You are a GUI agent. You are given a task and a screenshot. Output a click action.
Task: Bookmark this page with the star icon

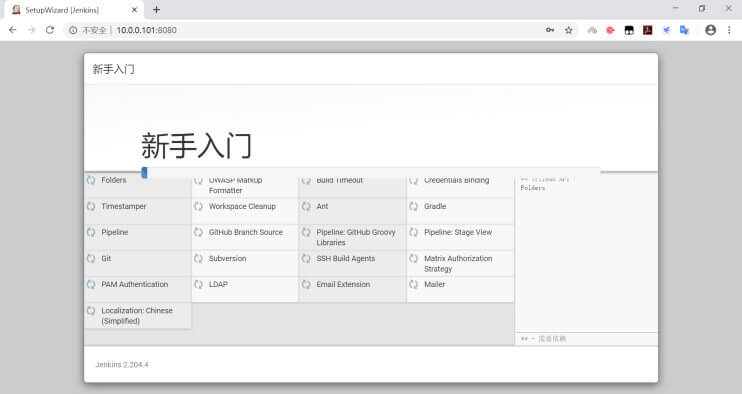(x=569, y=30)
